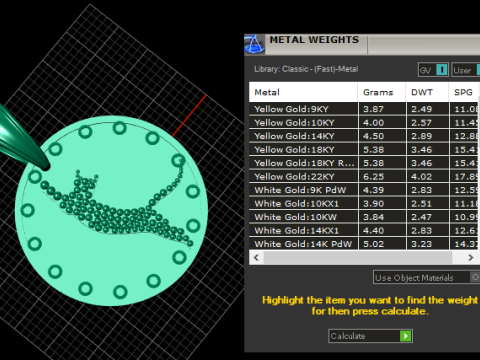
Task: Sort by the Grams column header
Action: coord(382,92)
